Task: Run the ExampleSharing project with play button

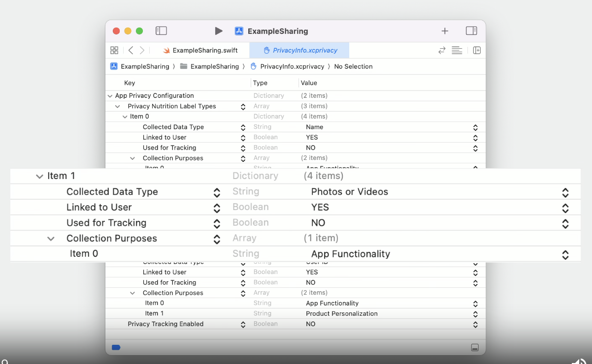Action: [219, 31]
